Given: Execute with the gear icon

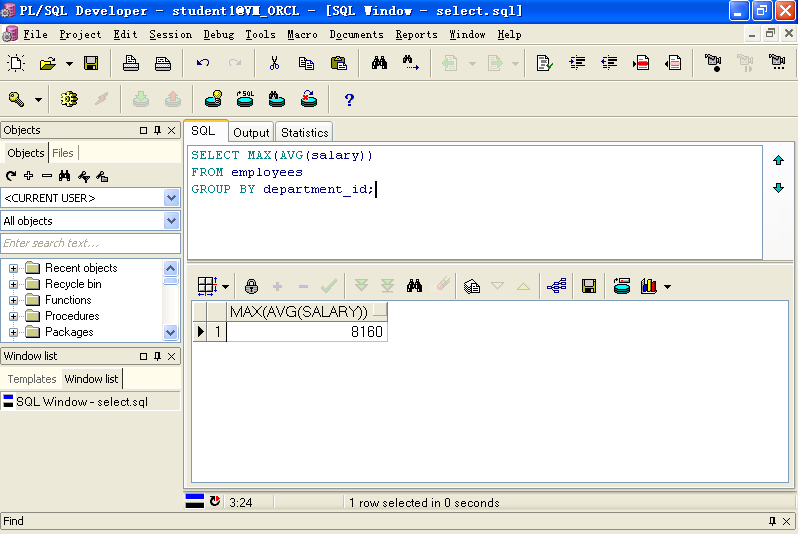Looking at the screenshot, I should pos(69,99).
